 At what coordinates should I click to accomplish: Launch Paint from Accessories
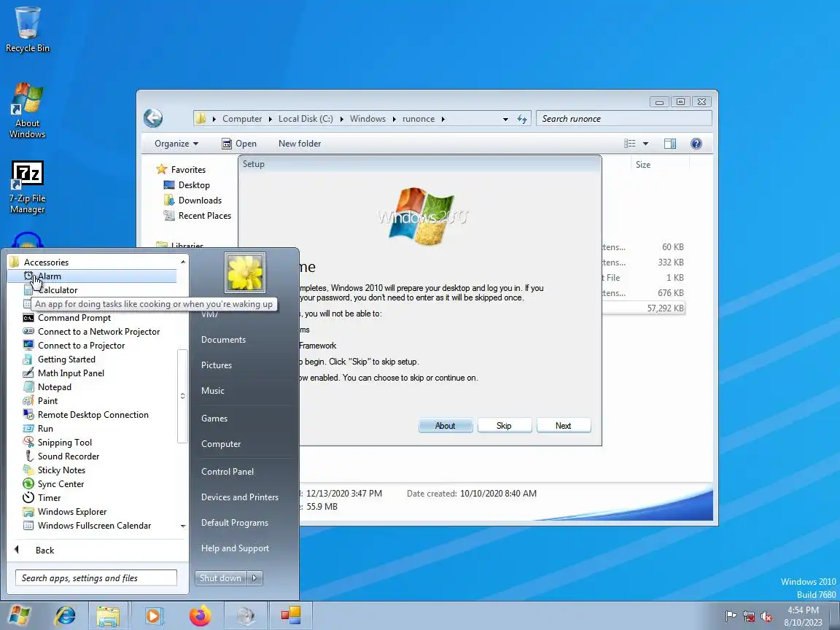(92, 401)
